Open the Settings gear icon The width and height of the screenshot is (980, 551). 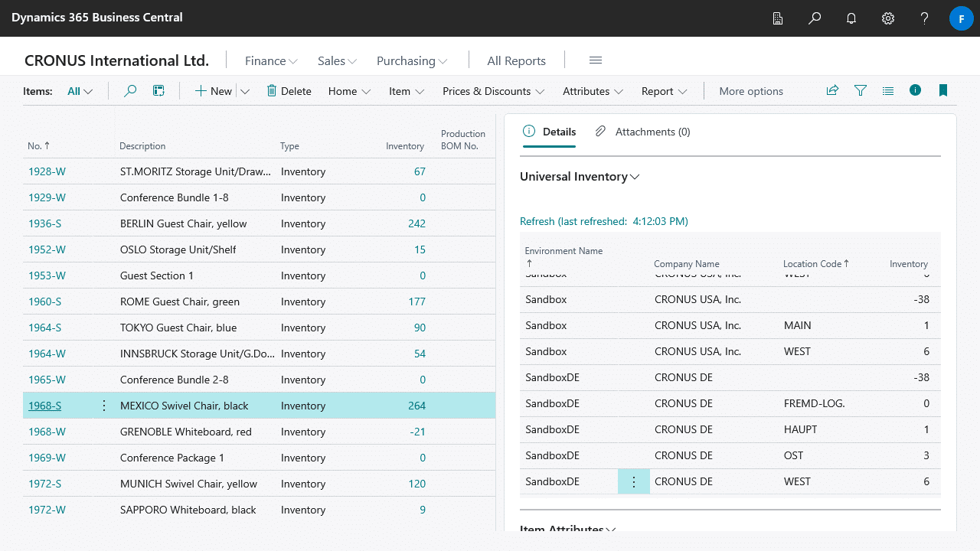(x=888, y=18)
